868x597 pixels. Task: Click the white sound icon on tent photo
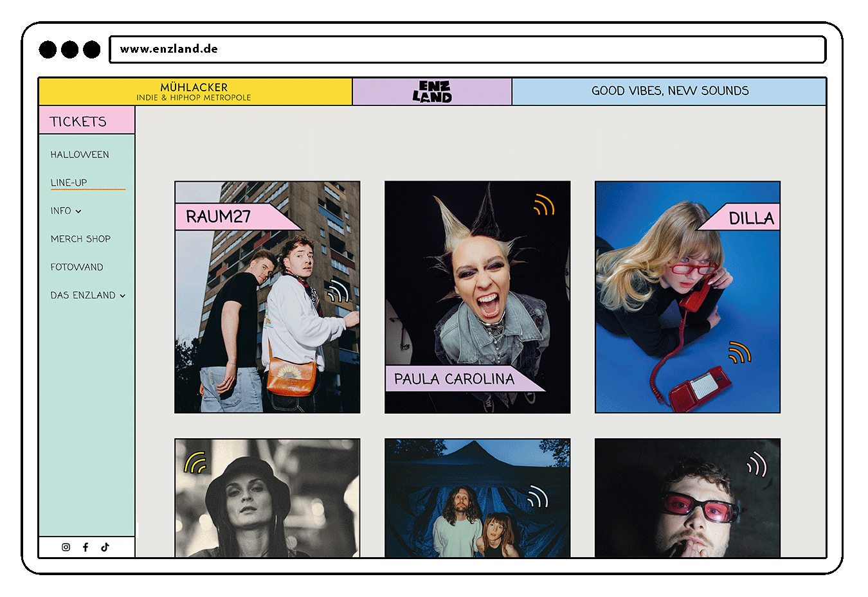[x=537, y=497]
